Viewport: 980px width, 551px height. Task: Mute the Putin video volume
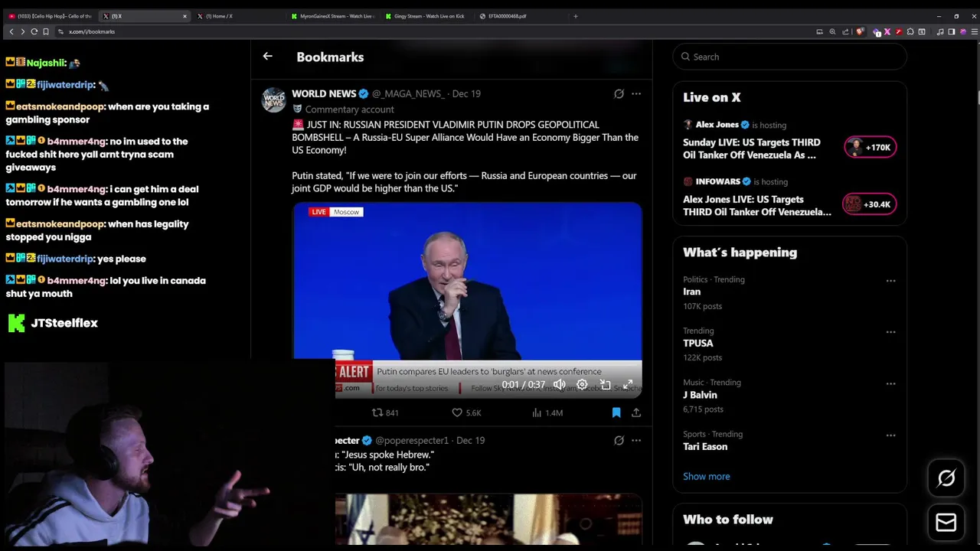pos(560,384)
